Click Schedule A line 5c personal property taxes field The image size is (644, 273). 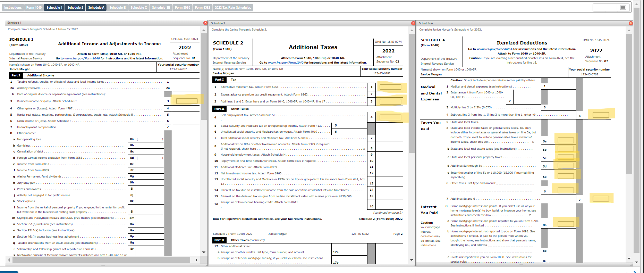click(x=566, y=157)
